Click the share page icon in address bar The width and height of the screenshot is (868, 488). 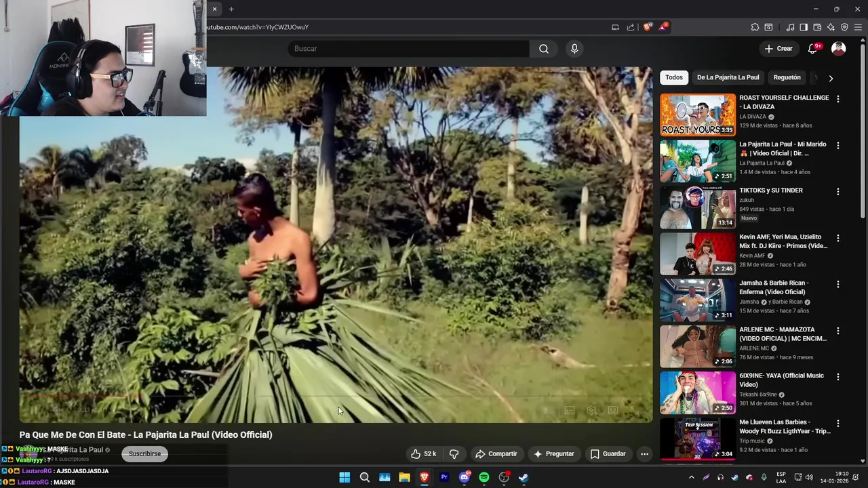(x=631, y=27)
